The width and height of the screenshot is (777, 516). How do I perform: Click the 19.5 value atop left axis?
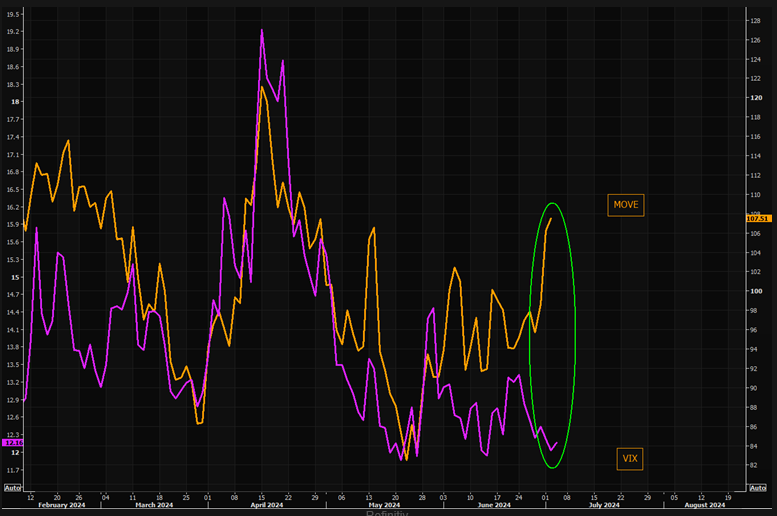[13, 14]
